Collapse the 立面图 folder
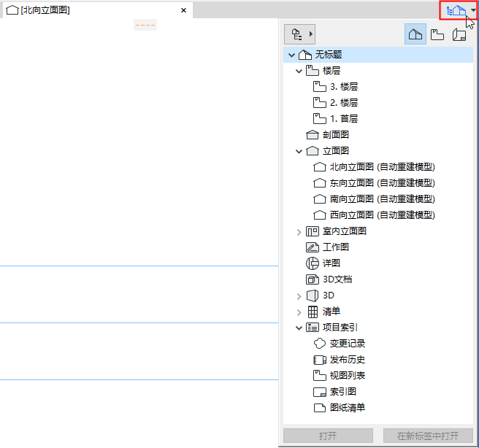This screenshot has width=479, height=448. [x=299, y=151]
